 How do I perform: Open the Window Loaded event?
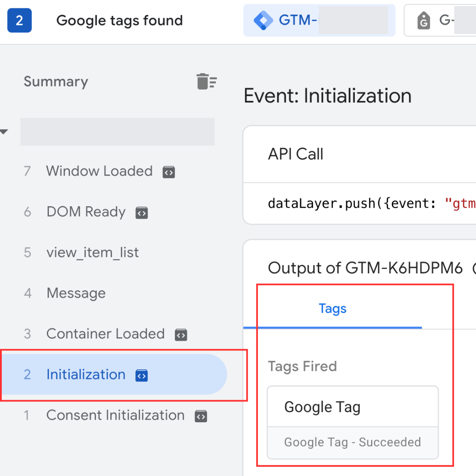[x=99, y=171]
